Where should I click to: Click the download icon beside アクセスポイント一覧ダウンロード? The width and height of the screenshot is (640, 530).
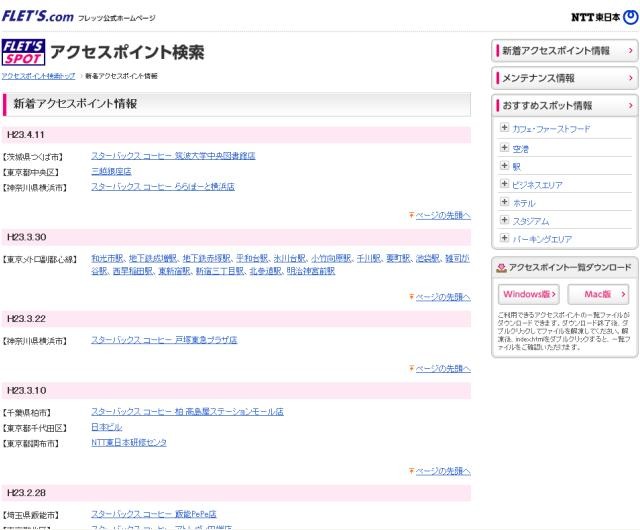click(501, 268)
